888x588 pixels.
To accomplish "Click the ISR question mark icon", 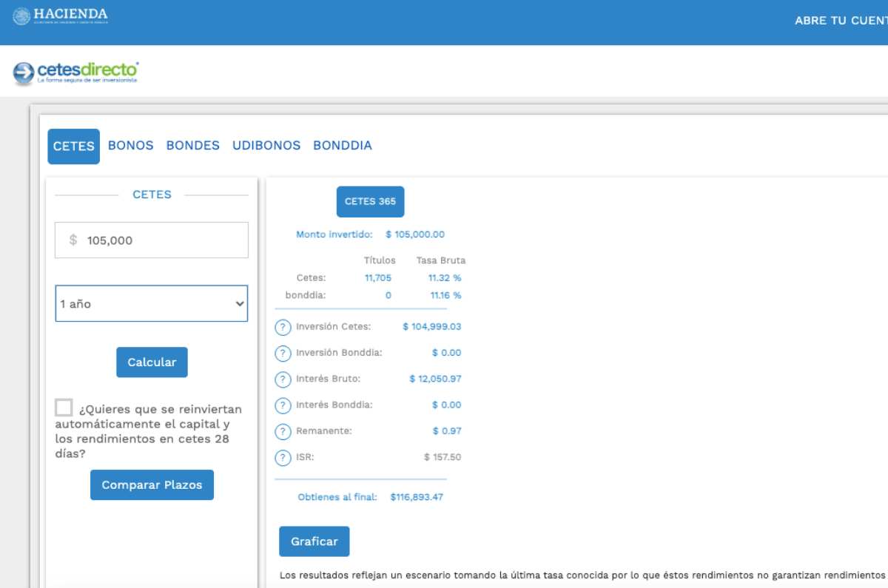I will [283, 458].
